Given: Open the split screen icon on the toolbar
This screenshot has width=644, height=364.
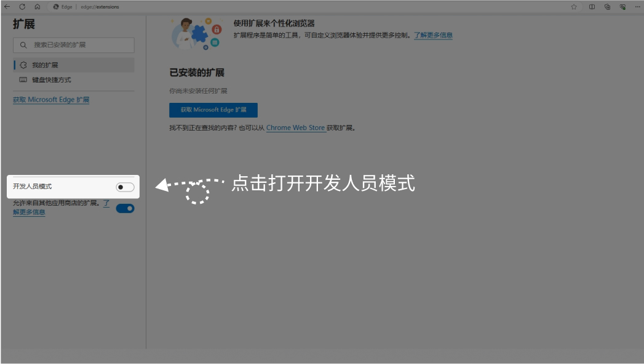Looking at the screenshot, I should point(592,7).
